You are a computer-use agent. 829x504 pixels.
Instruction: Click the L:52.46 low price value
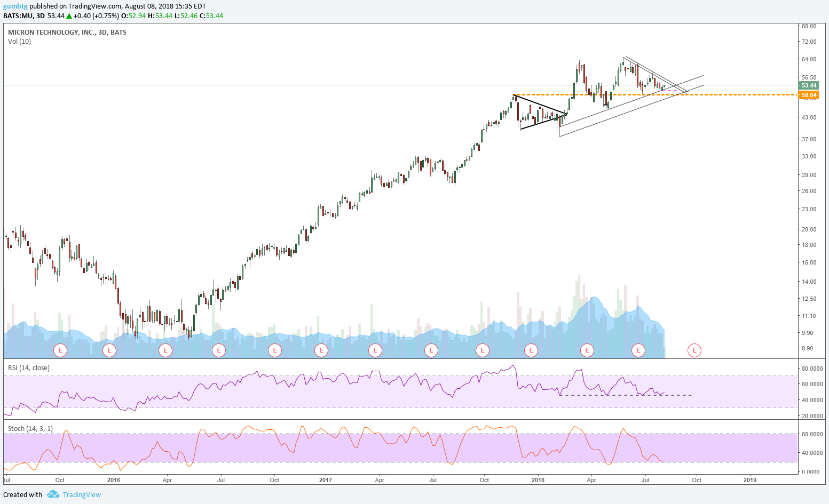click(185, 16)
